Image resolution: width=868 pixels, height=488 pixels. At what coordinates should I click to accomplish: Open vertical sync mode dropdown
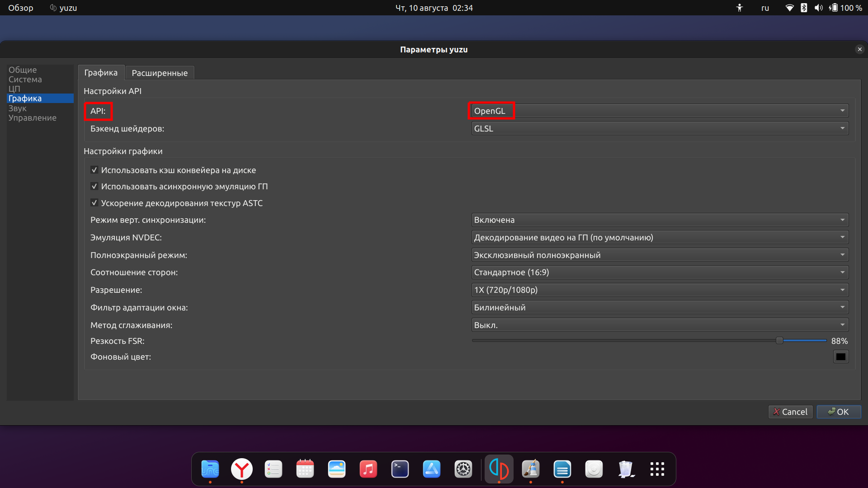(x=660, y=220)
